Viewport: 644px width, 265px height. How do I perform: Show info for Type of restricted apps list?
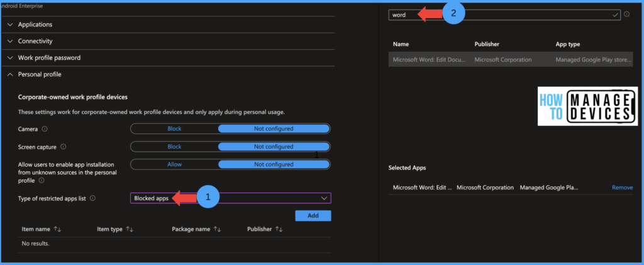click(92, 198)
